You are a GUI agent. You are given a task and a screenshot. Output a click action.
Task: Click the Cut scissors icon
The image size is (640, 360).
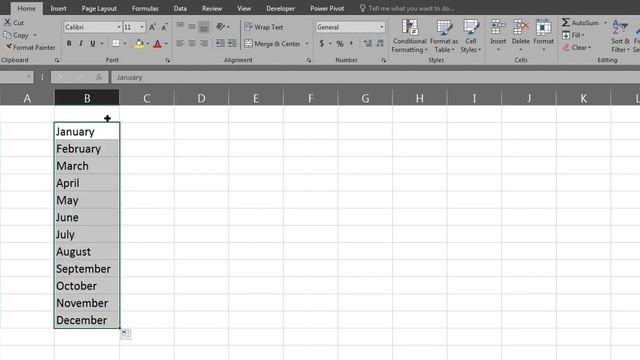[x=7, y=22]
